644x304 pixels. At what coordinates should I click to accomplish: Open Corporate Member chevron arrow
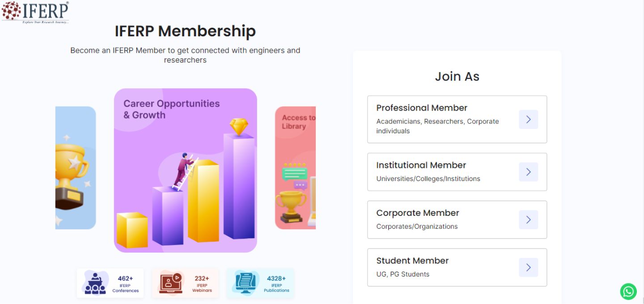[528, 220]
